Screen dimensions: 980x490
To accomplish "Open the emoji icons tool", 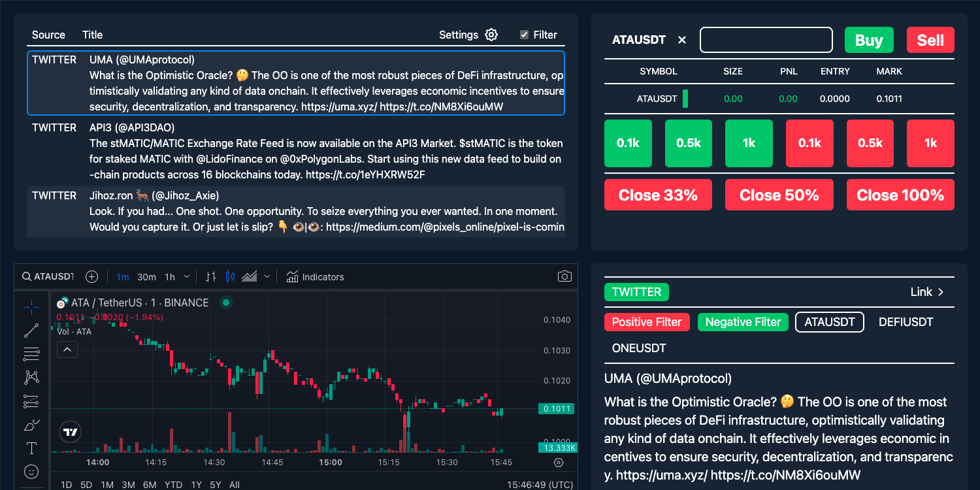I will (31, 471).
